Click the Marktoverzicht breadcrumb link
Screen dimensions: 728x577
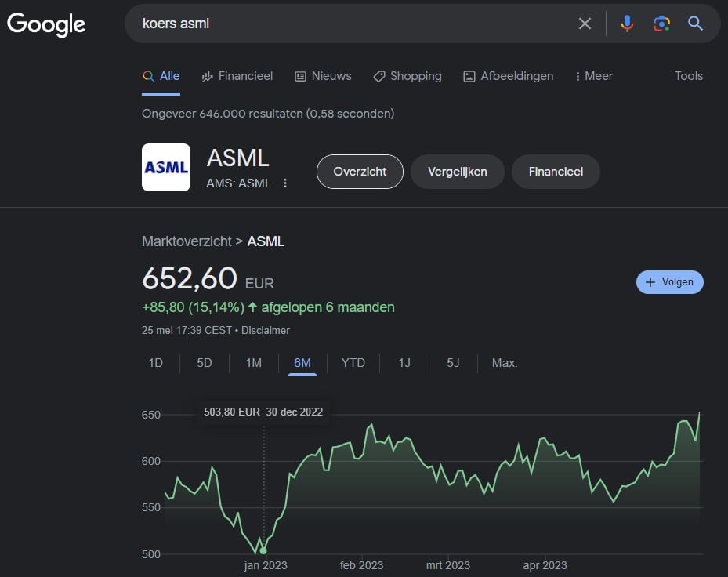click(x=187, y=241)
